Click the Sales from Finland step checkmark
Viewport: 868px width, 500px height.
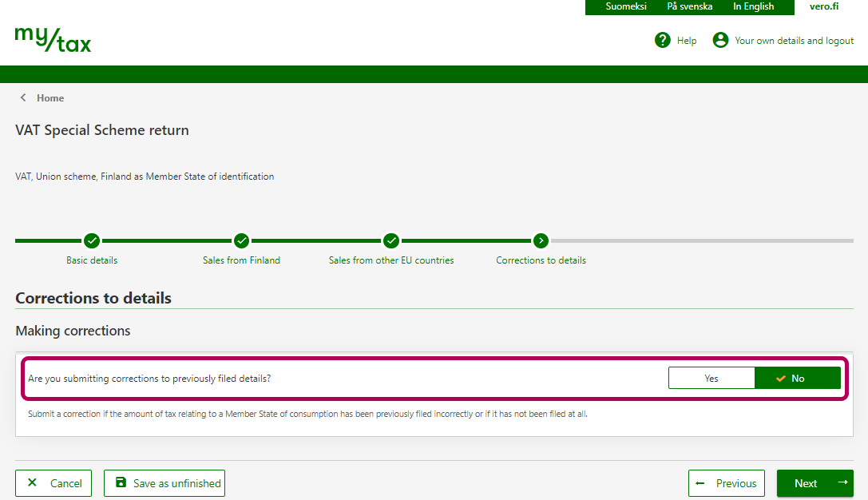click(241, 240)
